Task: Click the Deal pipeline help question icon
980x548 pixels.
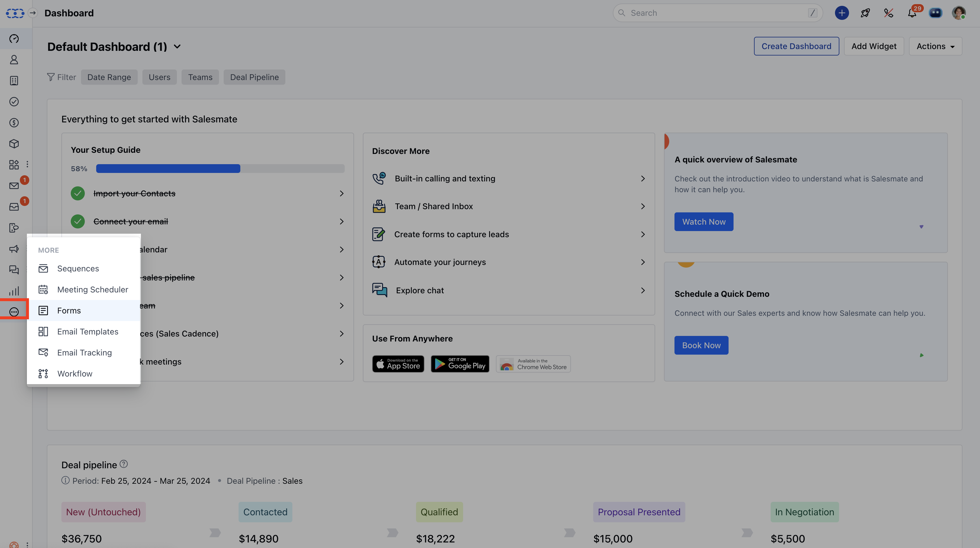Action: click(124, 464)
